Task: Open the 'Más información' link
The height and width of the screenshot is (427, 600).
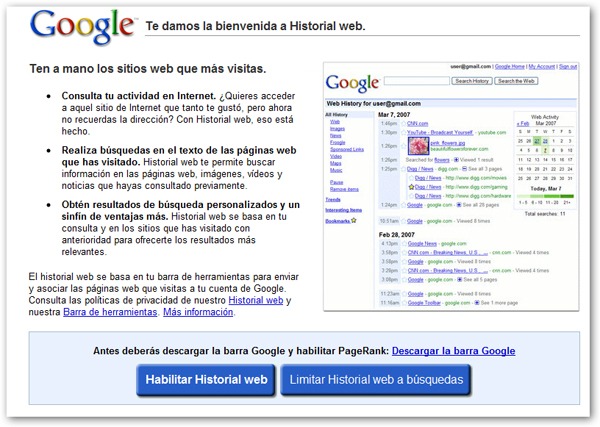Action: 198,312
